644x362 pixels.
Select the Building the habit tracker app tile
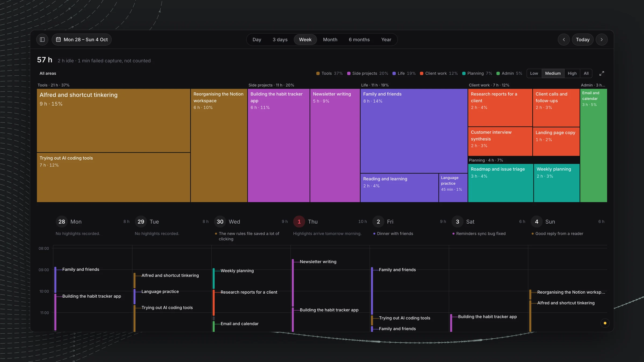(279, 145)
